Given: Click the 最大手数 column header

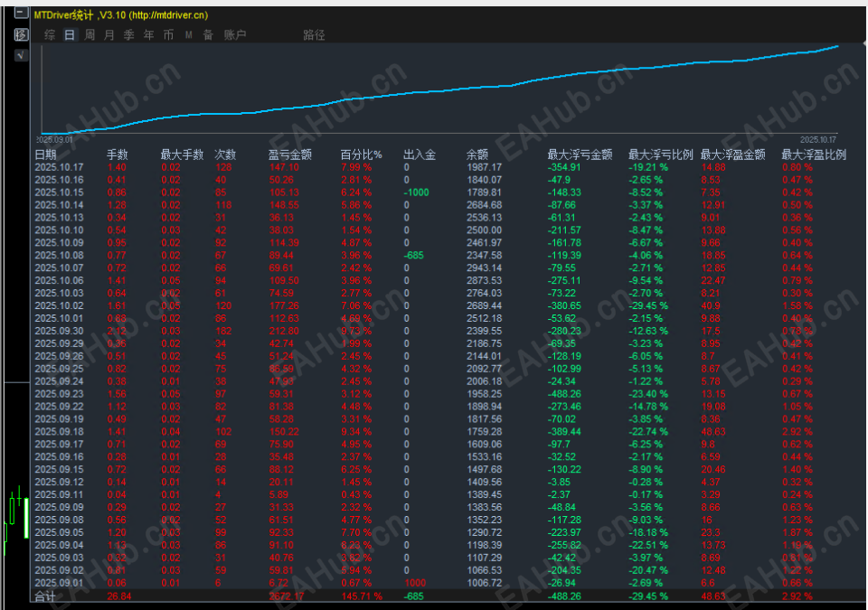Looking at the screenshot, I should (x=182, y=155).
